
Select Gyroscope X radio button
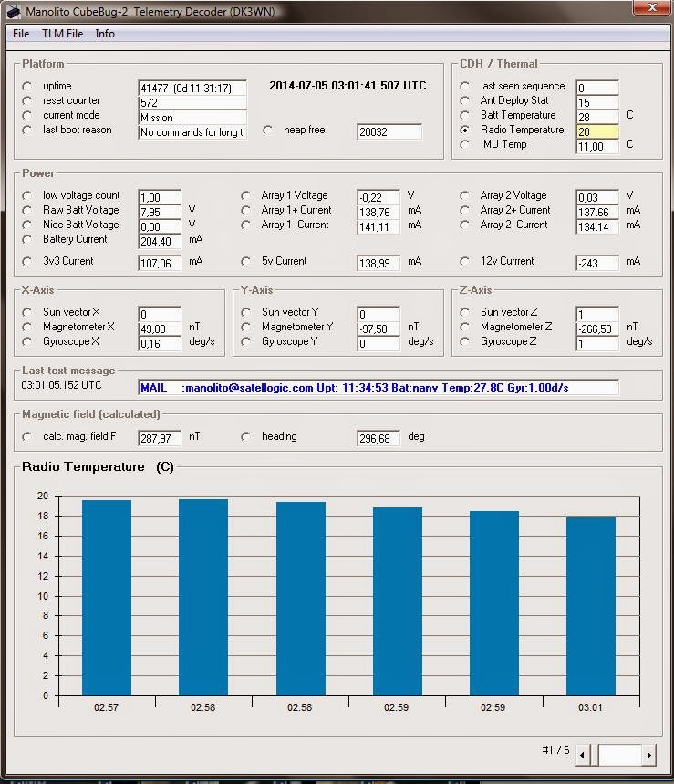tap(27, 341)
